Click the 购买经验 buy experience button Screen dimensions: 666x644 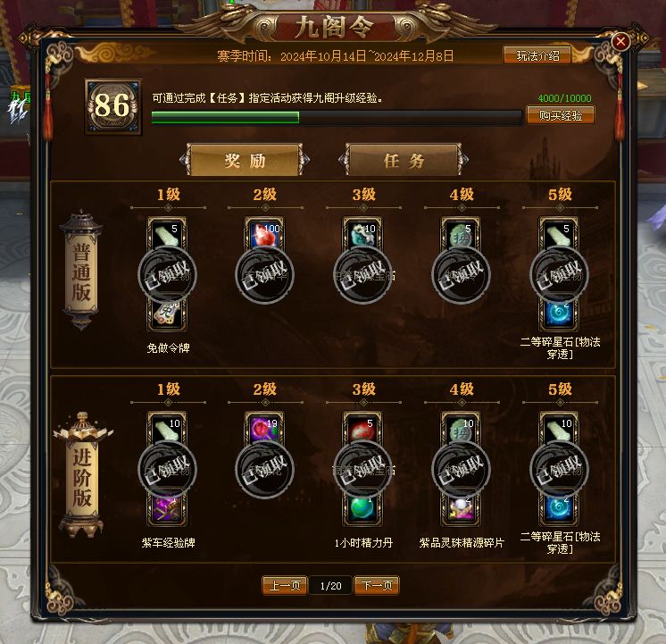[561, 115]
